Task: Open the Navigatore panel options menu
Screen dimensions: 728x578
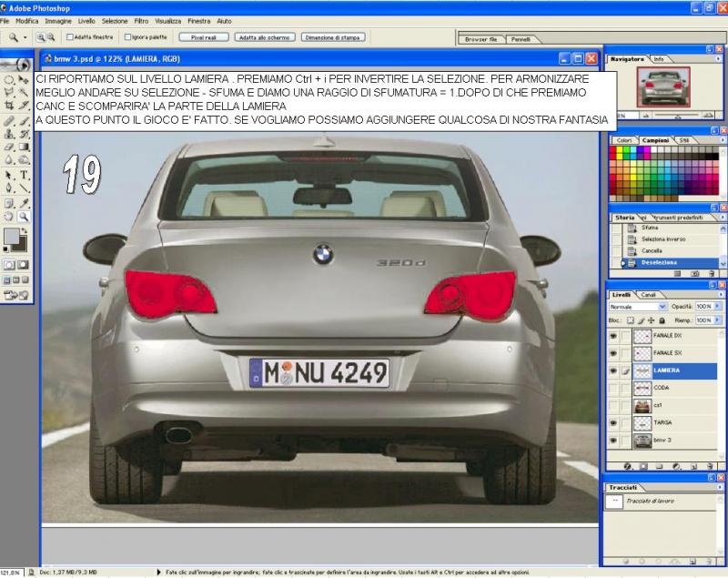Action: [x=719, y=59]
